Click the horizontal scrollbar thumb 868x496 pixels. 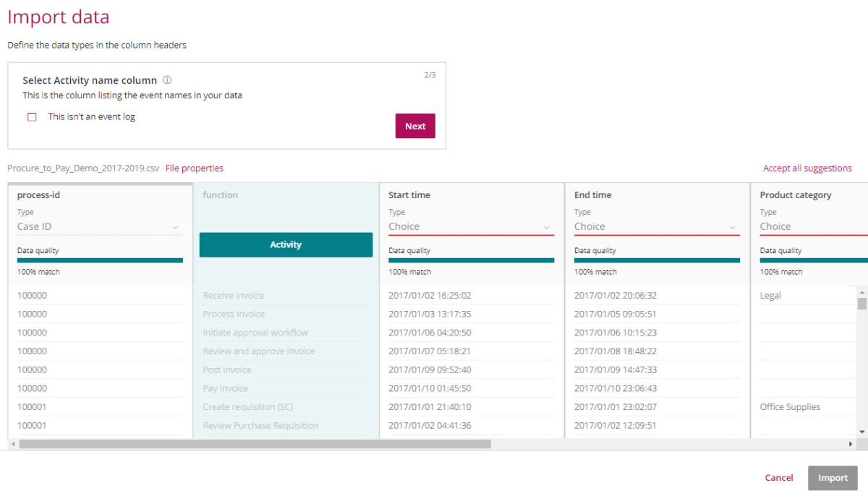click(255, 444)
